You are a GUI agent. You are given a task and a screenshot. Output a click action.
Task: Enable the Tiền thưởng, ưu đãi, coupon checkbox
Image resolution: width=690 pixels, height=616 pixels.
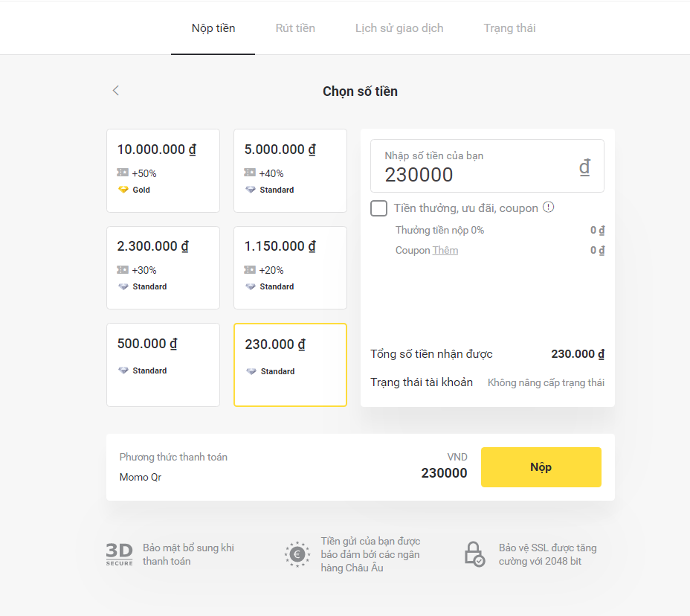[379, 208]
